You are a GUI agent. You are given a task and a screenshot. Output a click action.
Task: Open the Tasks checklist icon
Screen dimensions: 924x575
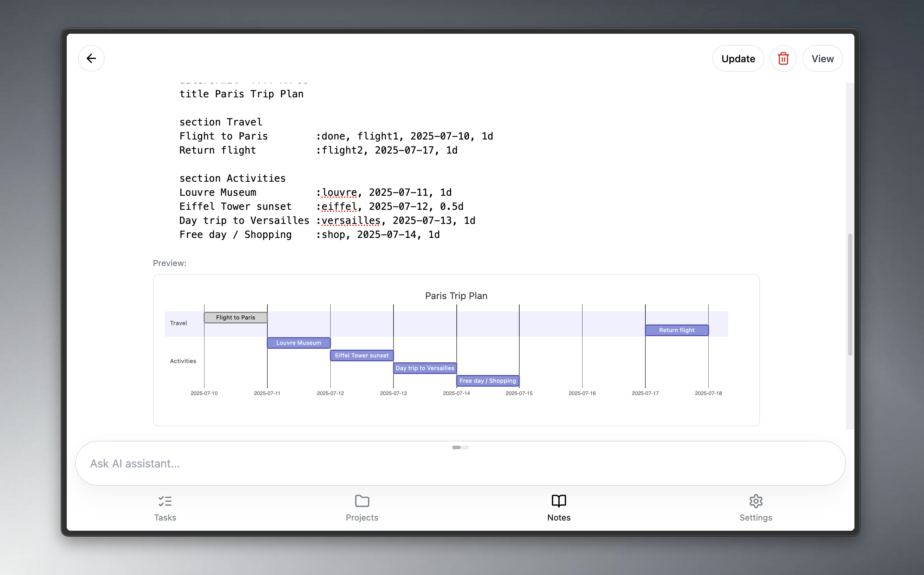165,501
